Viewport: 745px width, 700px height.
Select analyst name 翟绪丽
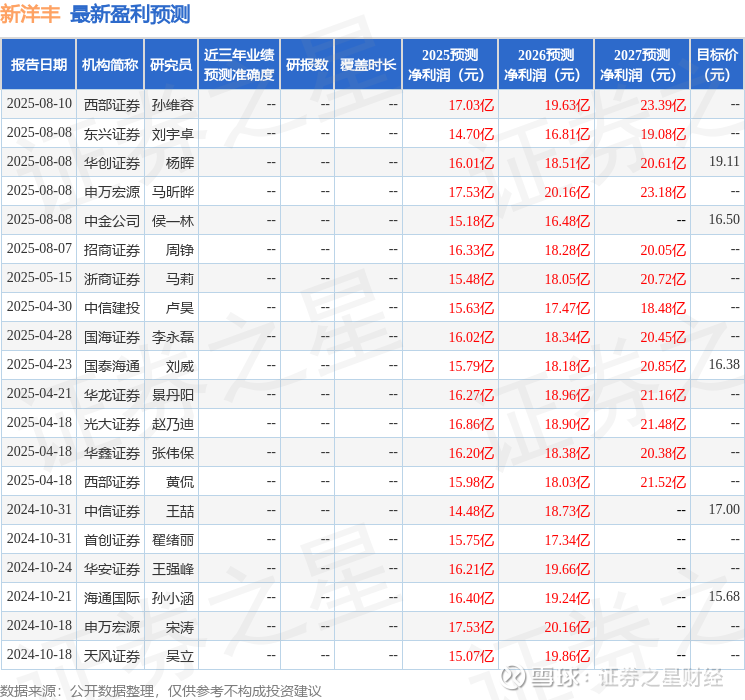(x=173, y=540)
